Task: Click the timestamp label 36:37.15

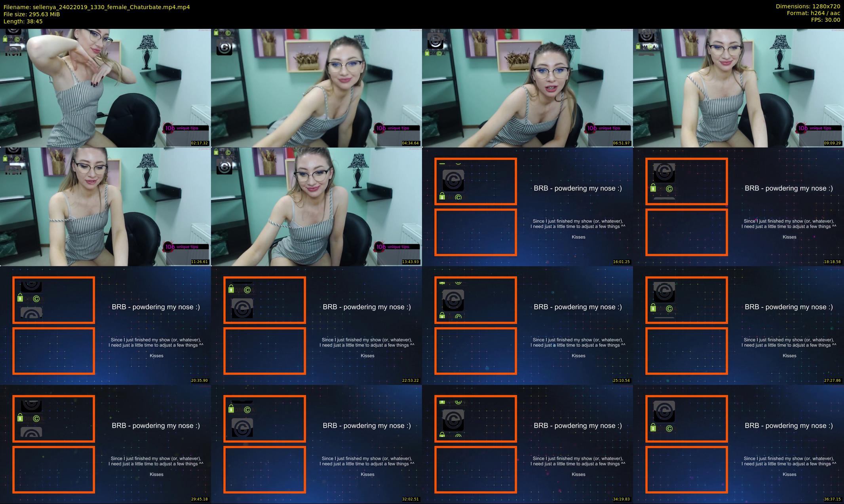Action: pos(832,499)
